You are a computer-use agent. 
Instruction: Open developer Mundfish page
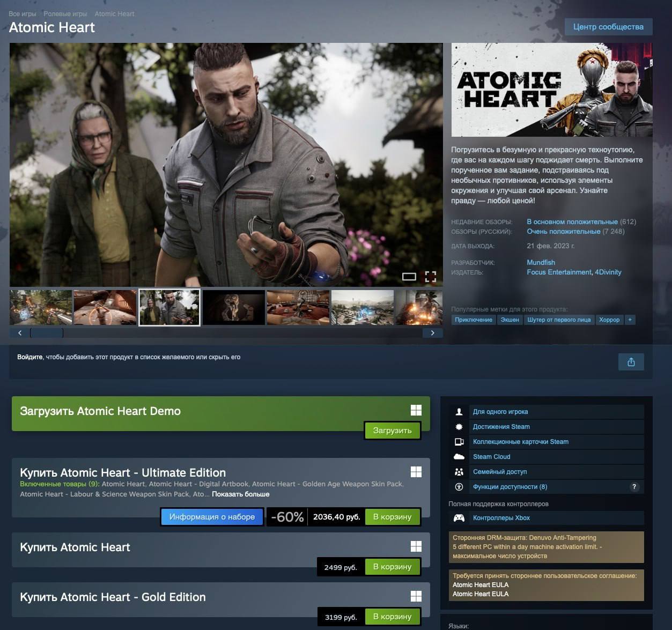pos(541,263)
